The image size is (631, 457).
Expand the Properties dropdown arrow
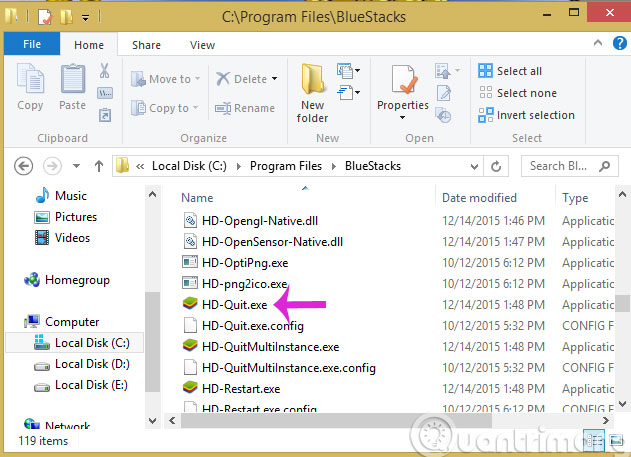402,117
